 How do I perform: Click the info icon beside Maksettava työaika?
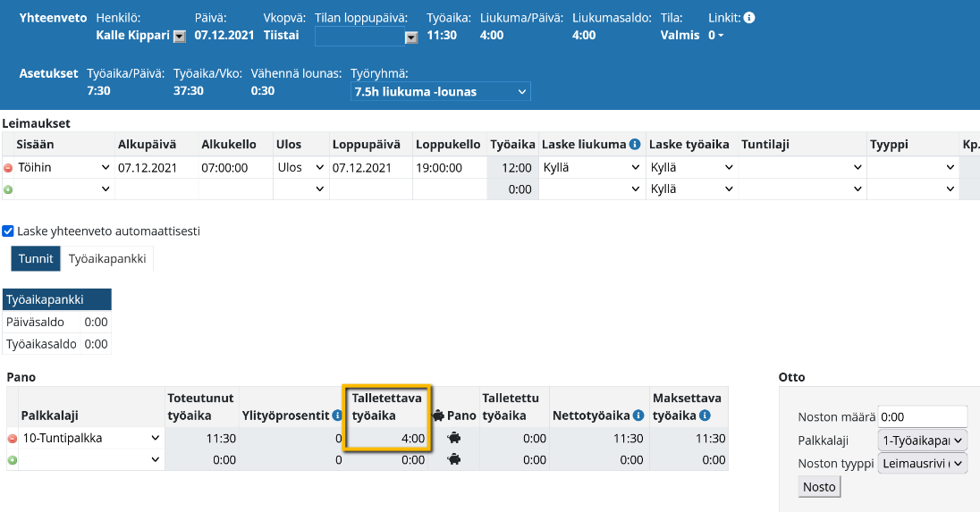[705, 415]
